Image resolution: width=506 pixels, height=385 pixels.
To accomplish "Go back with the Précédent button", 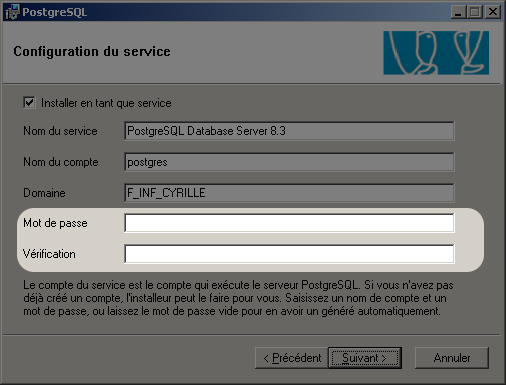I will (292, 358).
